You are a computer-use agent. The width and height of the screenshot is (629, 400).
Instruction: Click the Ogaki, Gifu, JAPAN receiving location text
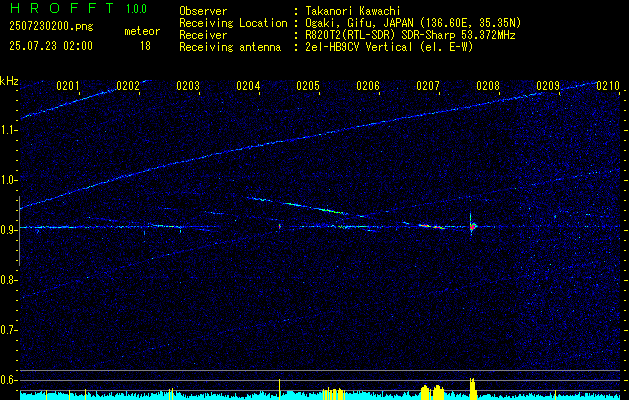(x=413, y=23)
